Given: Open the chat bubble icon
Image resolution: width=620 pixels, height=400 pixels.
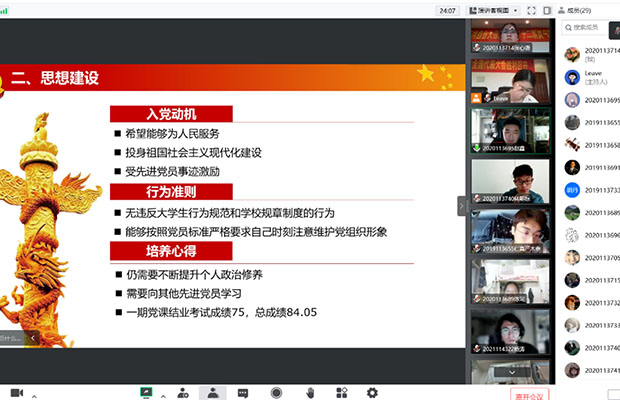Looking at the screenshot, I should [x=243, y=393].
